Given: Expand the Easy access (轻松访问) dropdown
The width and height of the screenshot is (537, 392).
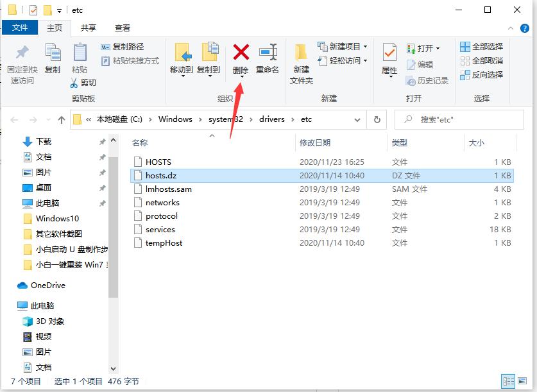Looking at the screenshot, I should click(x=366, y=61).
